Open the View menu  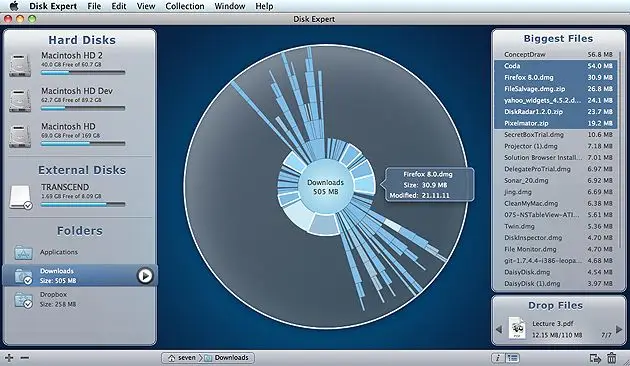pos(146,6)
